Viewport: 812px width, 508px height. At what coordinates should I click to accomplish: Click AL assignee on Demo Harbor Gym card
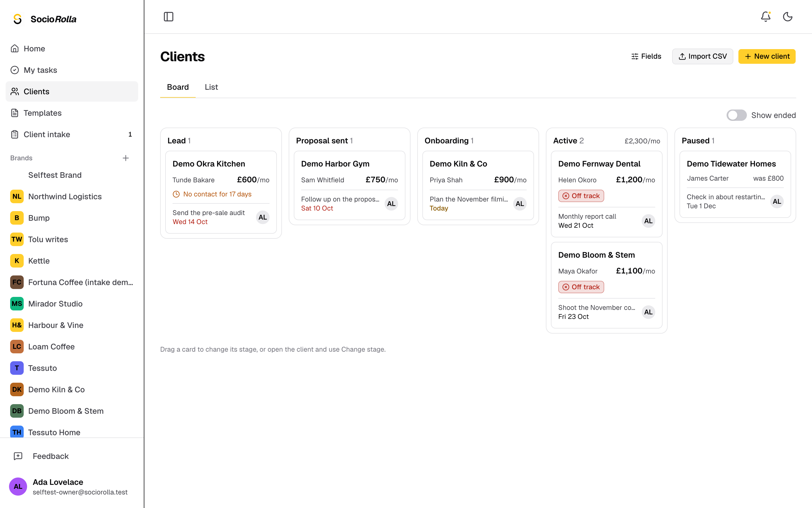tap(391, 203)
